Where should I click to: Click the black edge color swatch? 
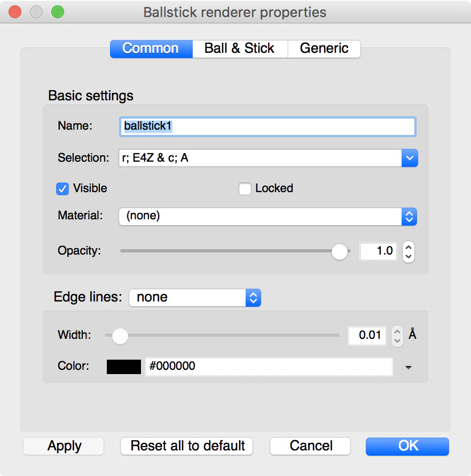[x=124, y=367]
